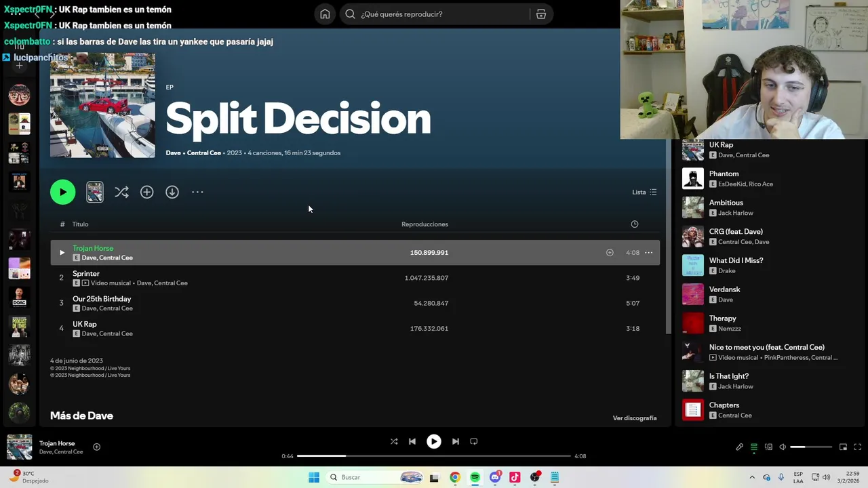Skip to previous track in player
Viewport: 868px width, 488px height.
[412, 441]
